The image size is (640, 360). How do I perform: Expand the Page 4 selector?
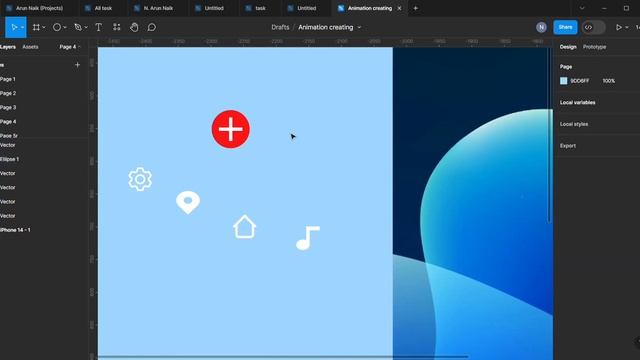(69, 47)
